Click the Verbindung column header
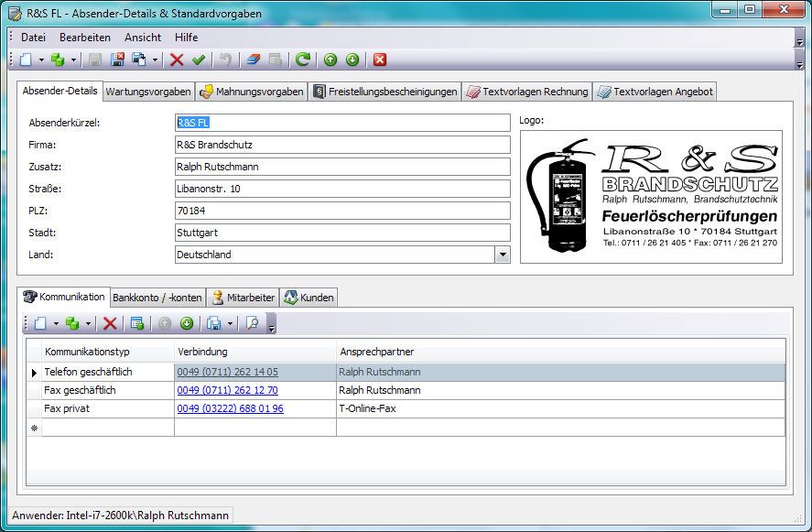Image resolution: width=812 pixels, height=532 pixels. [255, 352]
